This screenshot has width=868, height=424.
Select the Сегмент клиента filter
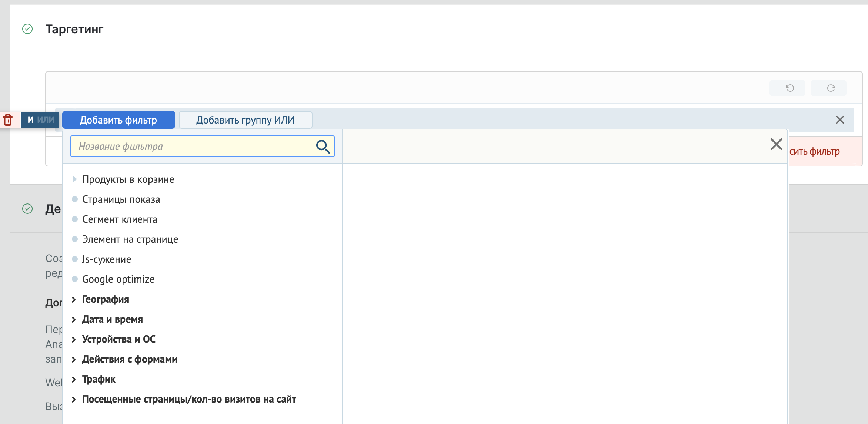120,219
